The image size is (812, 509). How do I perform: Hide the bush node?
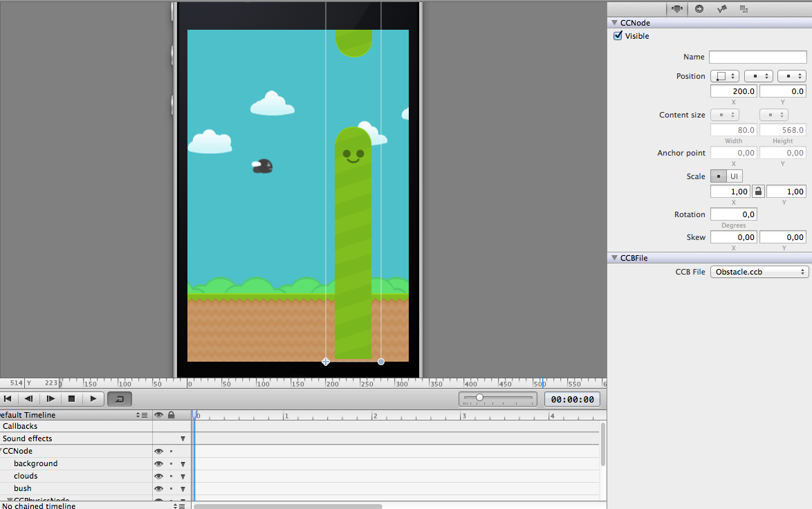158,489
